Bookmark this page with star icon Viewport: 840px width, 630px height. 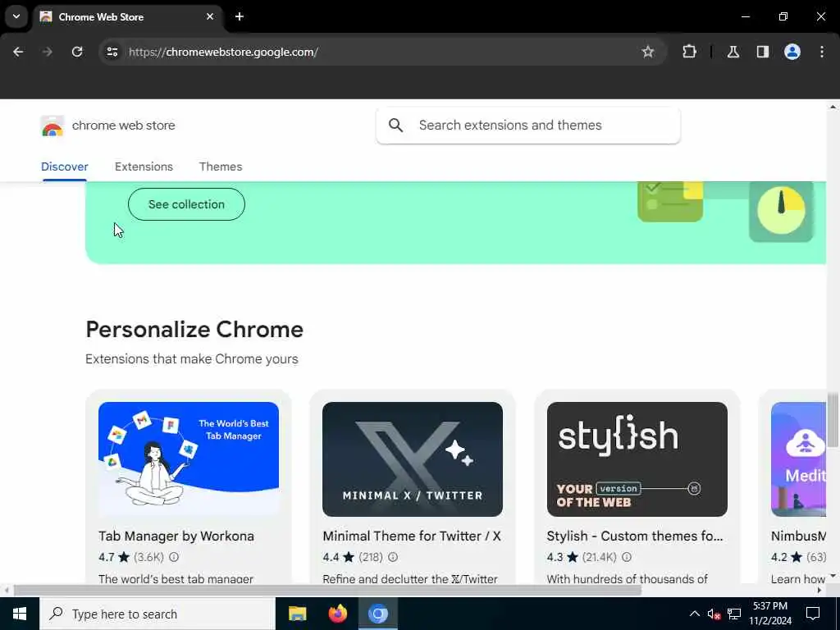pyautogui.click(x=648, y=52)
